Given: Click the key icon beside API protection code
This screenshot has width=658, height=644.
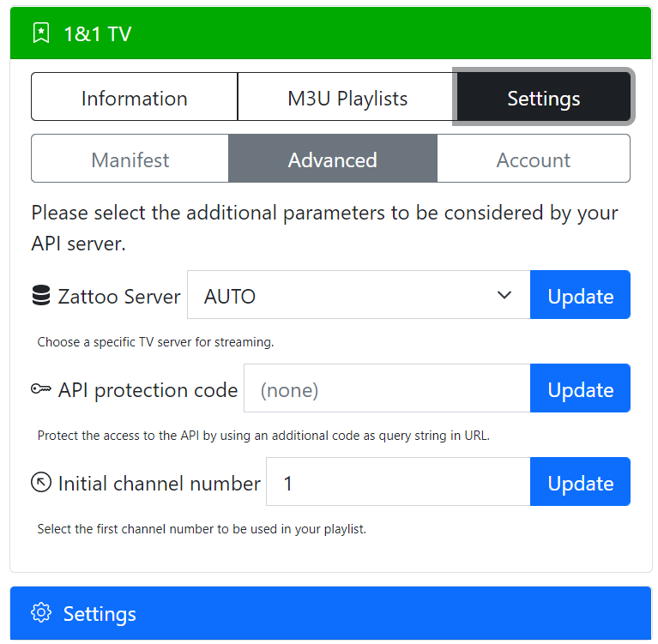Looking at the screenshot, I should coord(41,389).
